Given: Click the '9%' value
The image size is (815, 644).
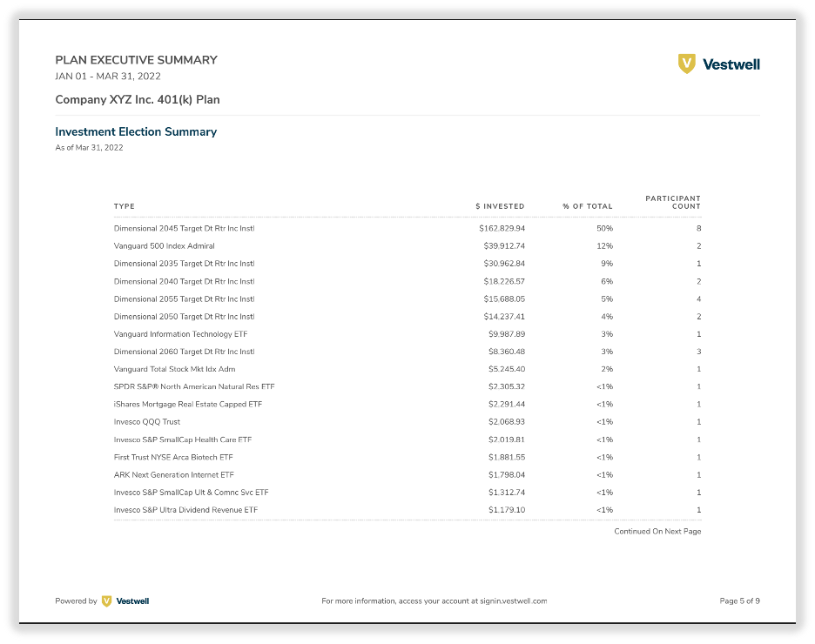Looking at the screenshot, I should 607,264.
